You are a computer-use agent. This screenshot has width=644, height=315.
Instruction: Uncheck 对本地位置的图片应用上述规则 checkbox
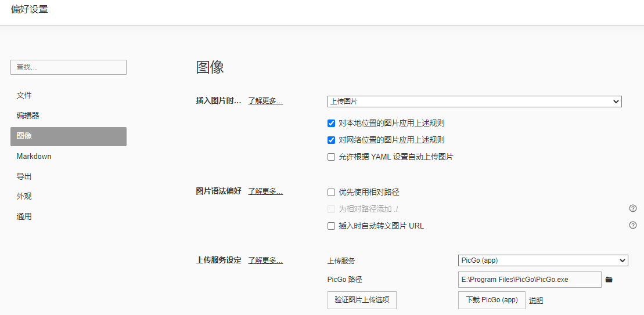[x=331, y=123]
